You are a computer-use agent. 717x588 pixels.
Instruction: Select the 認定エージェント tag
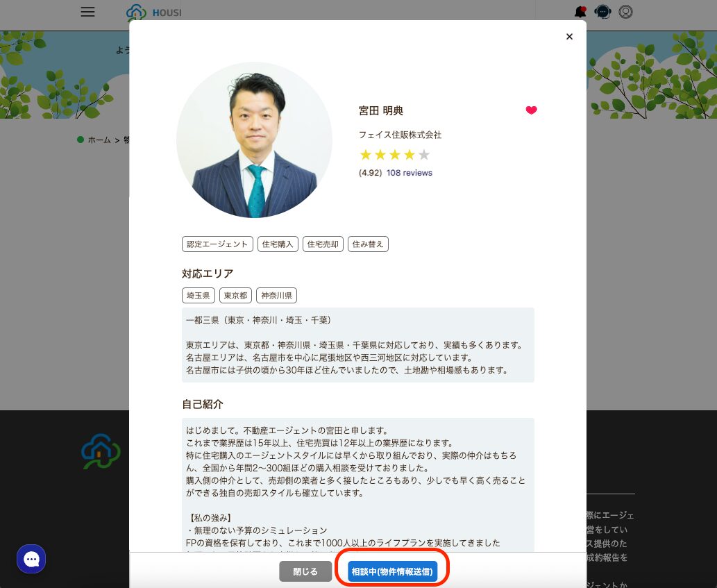click(x=217, y=244)
